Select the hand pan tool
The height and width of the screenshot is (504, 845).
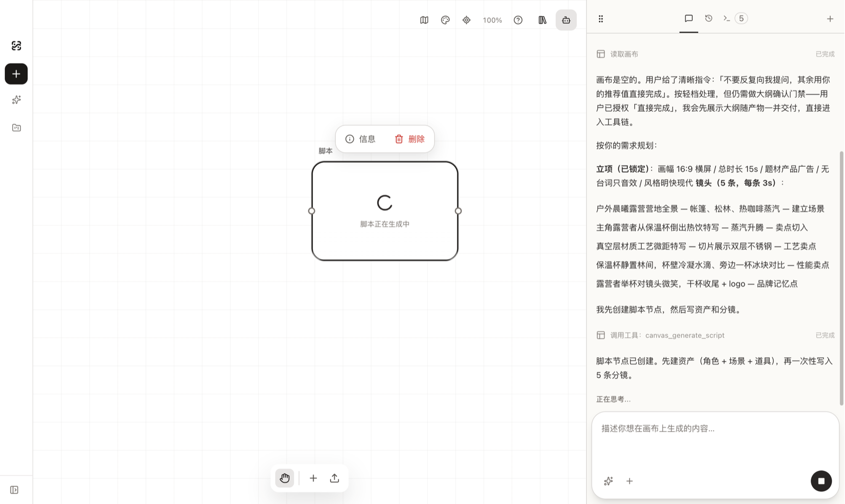click(285, 478)
